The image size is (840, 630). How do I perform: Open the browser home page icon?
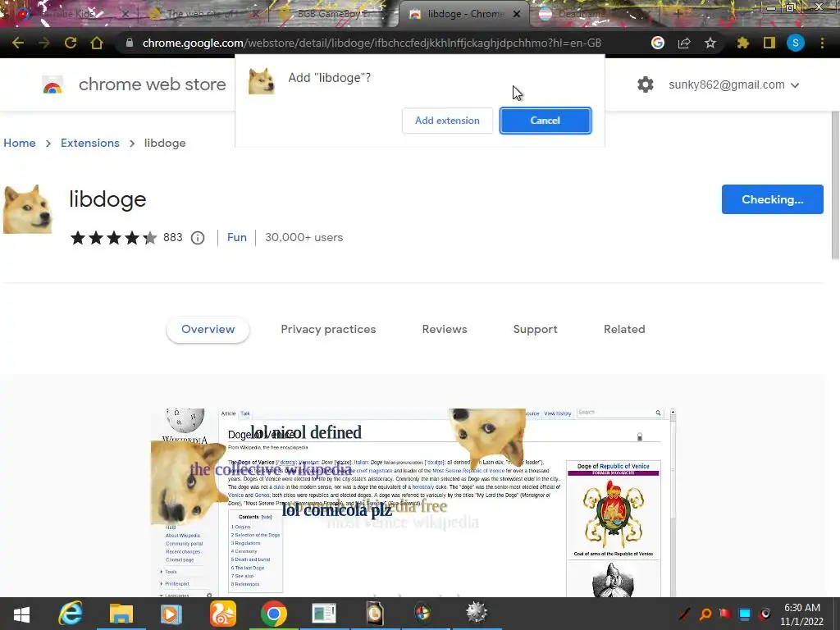[x=97, y=43]
